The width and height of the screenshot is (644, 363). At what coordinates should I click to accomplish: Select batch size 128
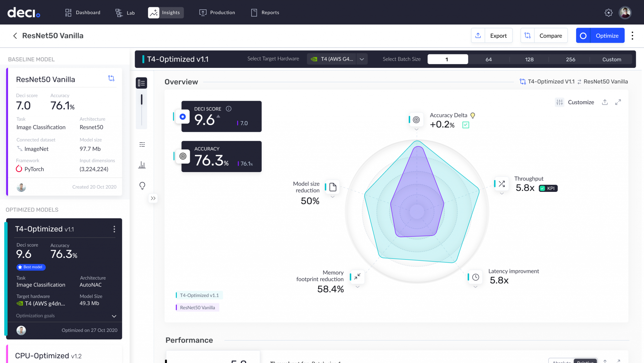529,59
